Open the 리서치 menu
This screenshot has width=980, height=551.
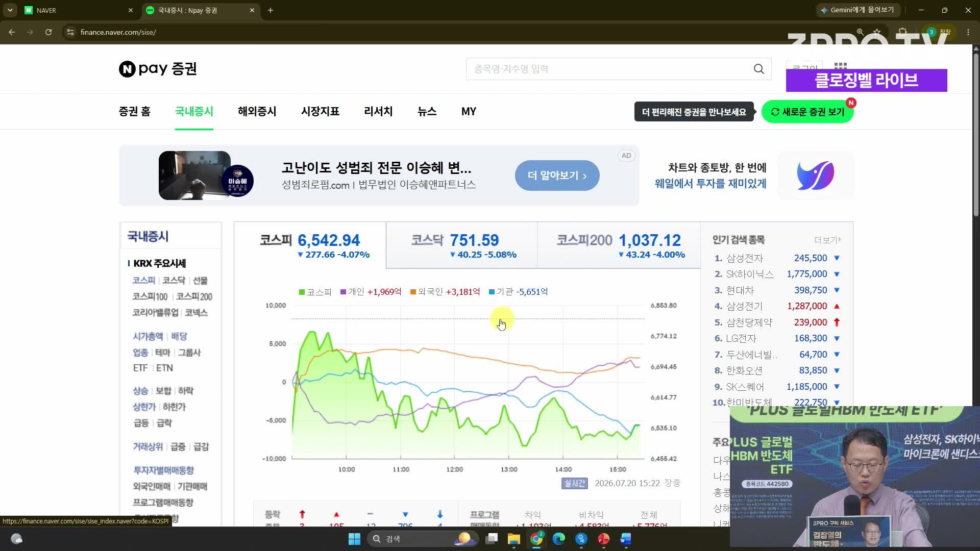pos(378,111)
